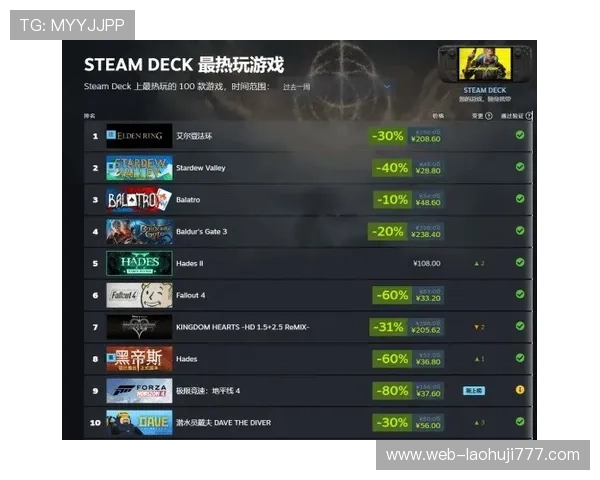
Task: Click the Steam Deck device image
Action: point(484,64)
